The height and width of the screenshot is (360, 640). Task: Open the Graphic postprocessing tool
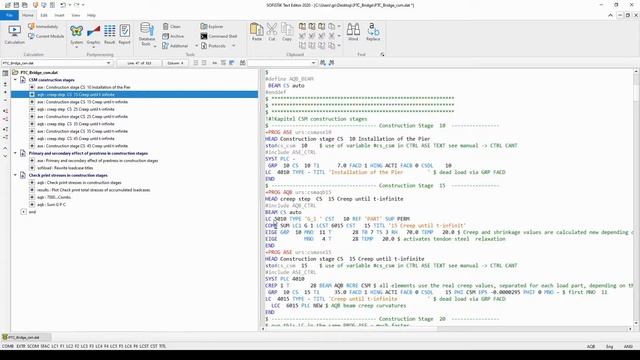(93, 31)
